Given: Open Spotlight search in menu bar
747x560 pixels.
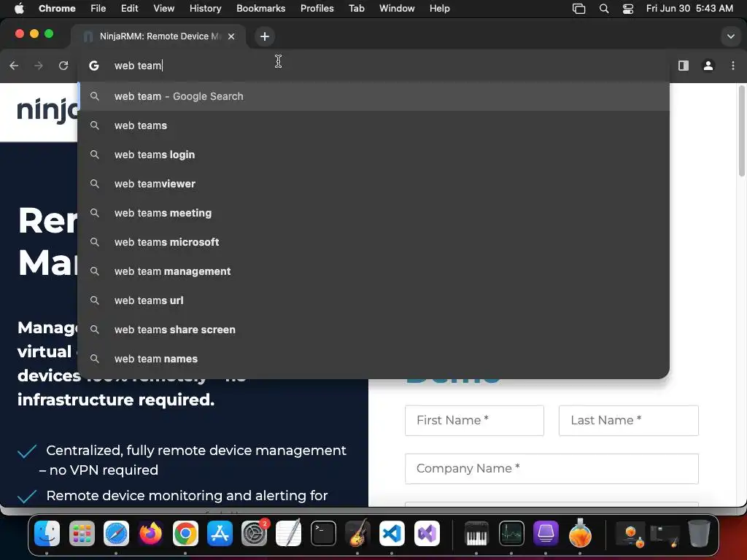Looking at the screenshot, I should (604, 9).
